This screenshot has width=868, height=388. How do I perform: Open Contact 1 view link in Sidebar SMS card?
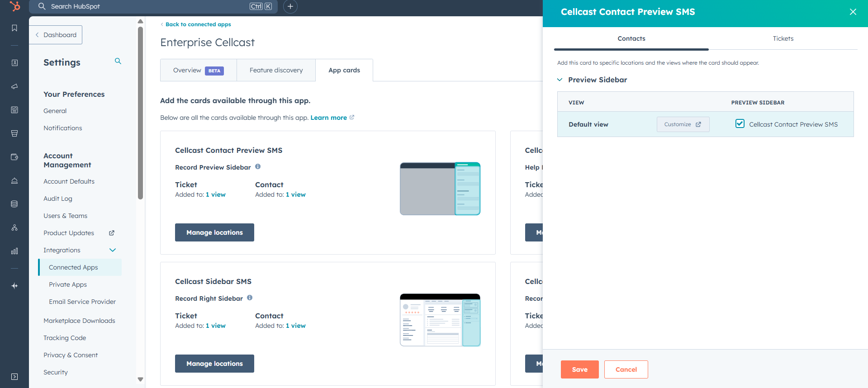click(296, 326)
